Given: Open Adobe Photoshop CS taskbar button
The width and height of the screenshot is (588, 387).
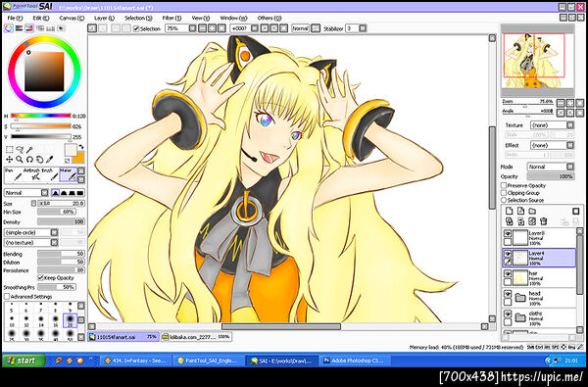Looking at the screenshot, I should 355,361.
